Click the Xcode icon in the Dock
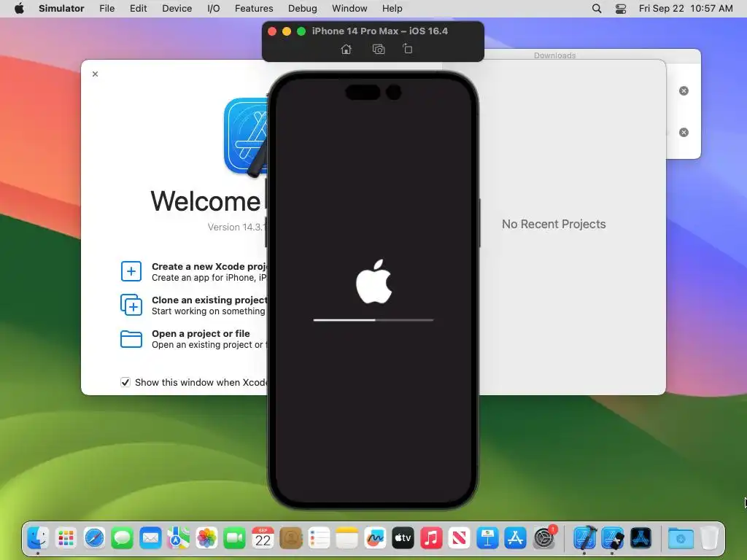 click(584, 538)
